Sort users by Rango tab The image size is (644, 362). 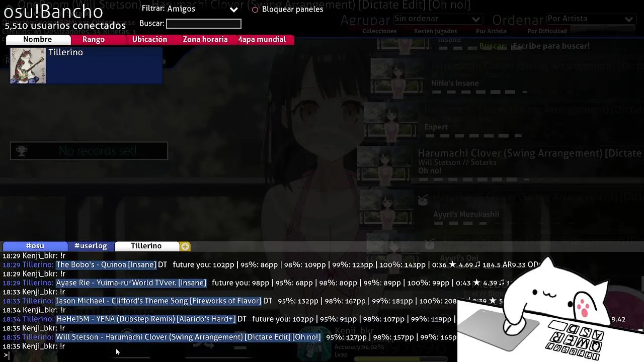coord(94,39)
